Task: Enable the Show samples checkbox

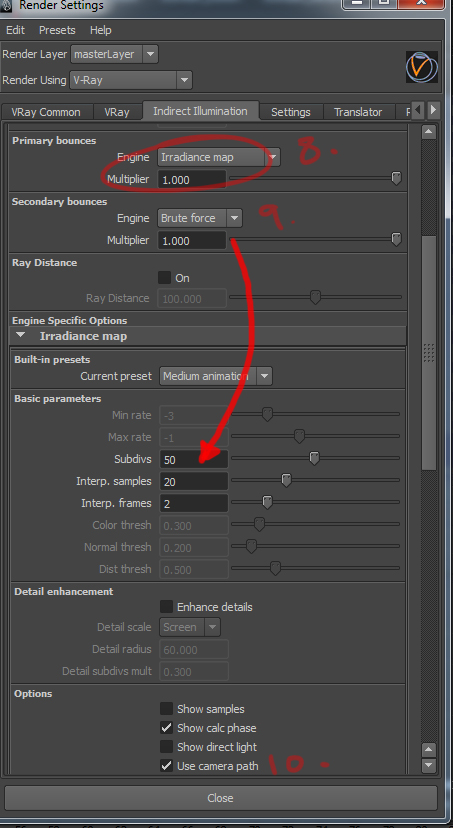Action: click(166, 709)
